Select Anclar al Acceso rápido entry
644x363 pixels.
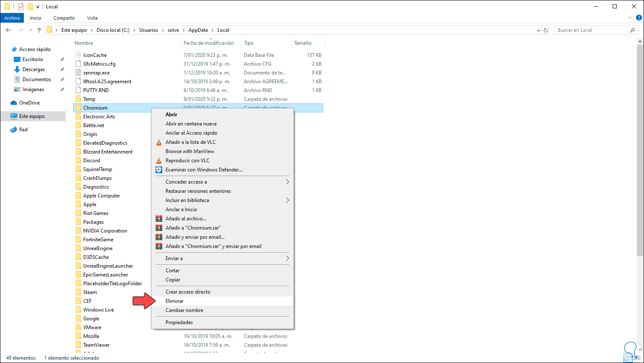point(222,133)
